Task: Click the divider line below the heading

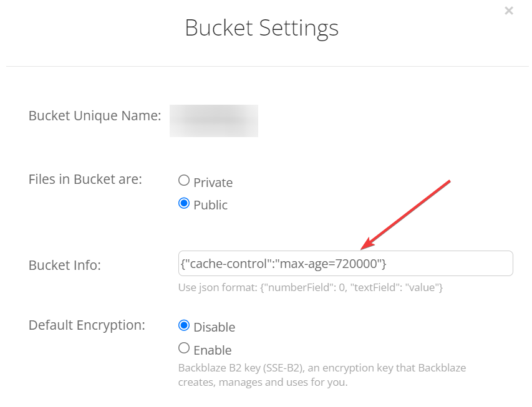Action: point(267,66)
